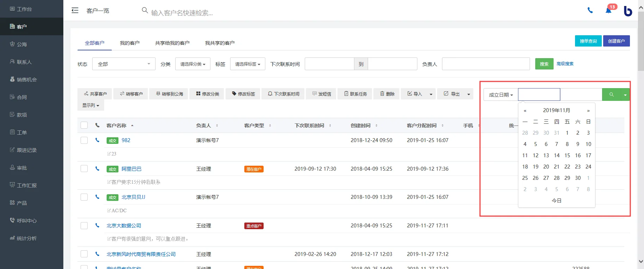Pick day 15 in November calendar
The image size is (644, 269).
(567, 155)
